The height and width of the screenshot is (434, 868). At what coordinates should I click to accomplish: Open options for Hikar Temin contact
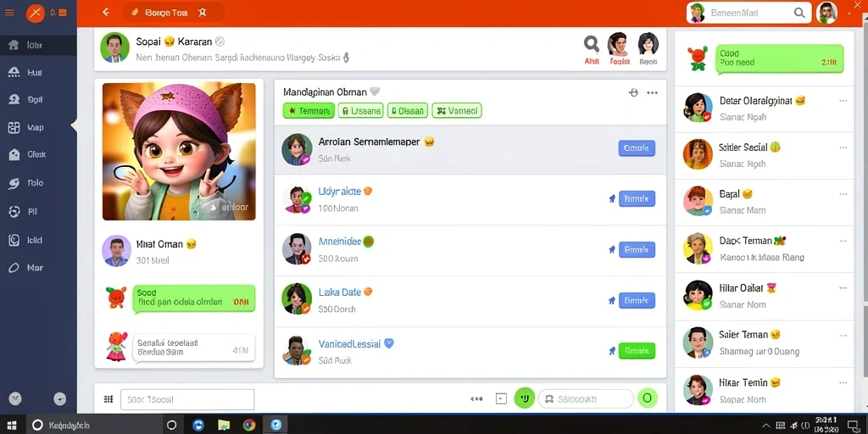tap(843, 382)
